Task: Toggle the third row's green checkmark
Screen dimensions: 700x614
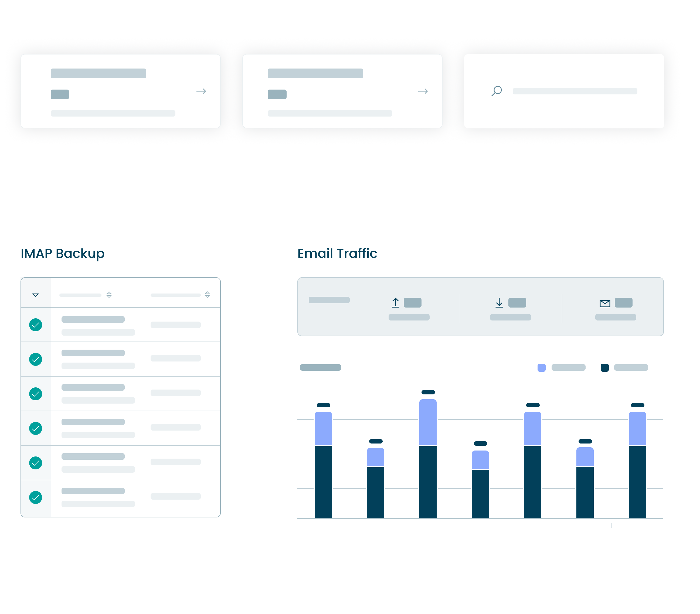Action: click(x=36, y=394)
